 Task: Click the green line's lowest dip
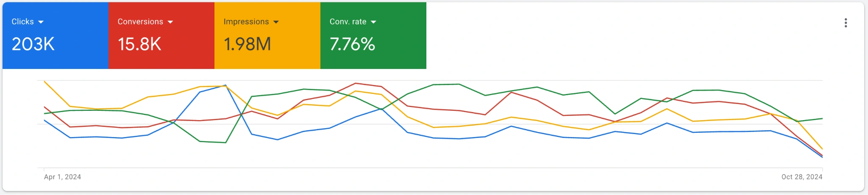click(225, 143)
